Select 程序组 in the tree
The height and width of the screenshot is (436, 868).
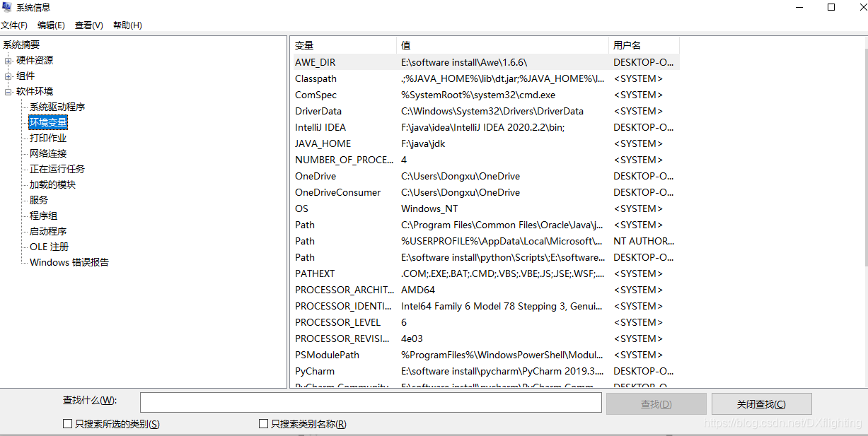[43, 216]
